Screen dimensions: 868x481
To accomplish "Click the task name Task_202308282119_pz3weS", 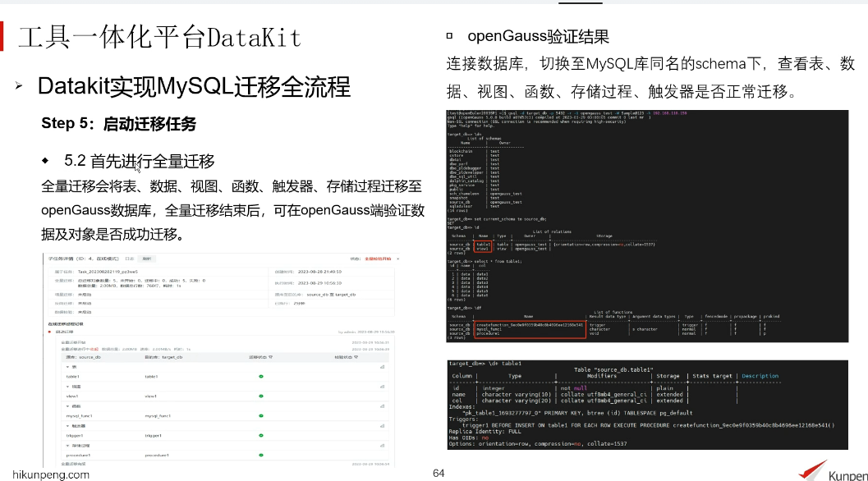I will 108,272.
